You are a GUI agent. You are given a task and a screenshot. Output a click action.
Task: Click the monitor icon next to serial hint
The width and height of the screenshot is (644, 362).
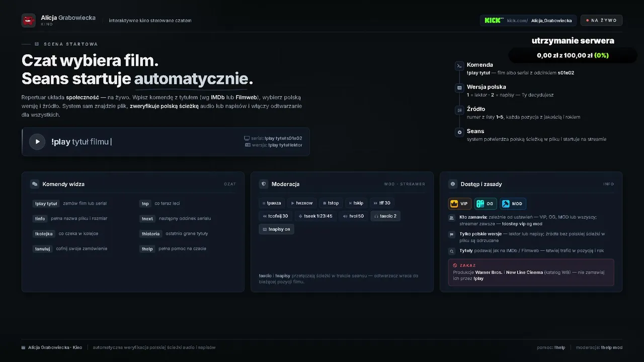click(x=247, y=138)
